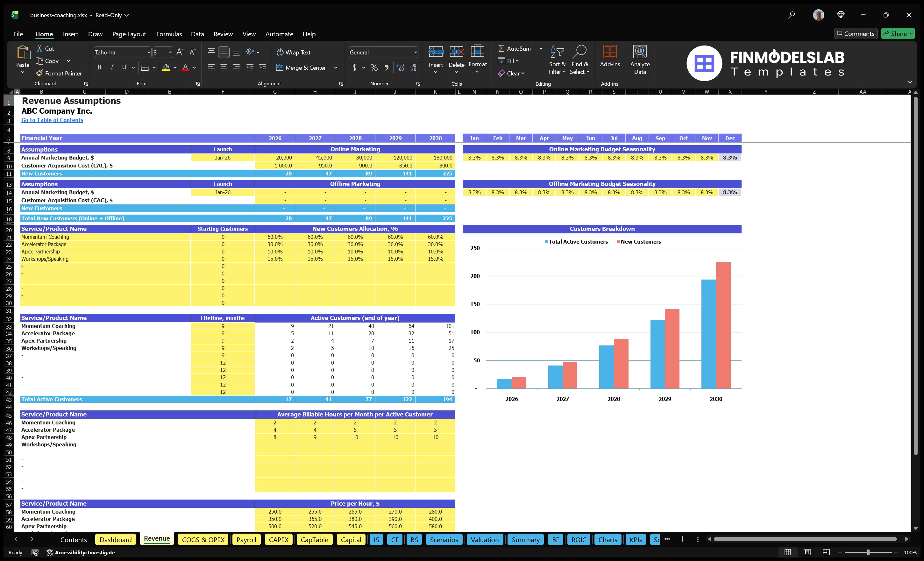Image resolution: width=924 pixels, height=561 pixels.
Task: Click the AutoSum icon
Action: click(x=502, y=48)
